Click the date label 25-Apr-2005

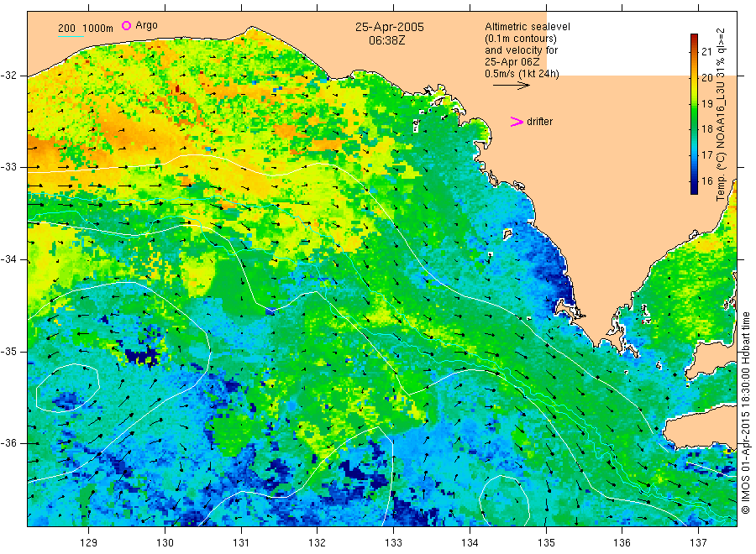coord(390,27)
